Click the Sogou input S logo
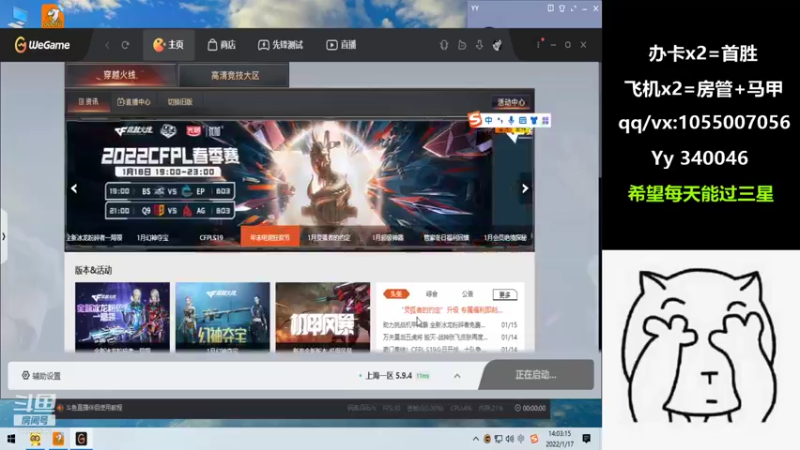The width and height of the screenshot is (800, 450). pyautogui.click(x=475, y=120)
